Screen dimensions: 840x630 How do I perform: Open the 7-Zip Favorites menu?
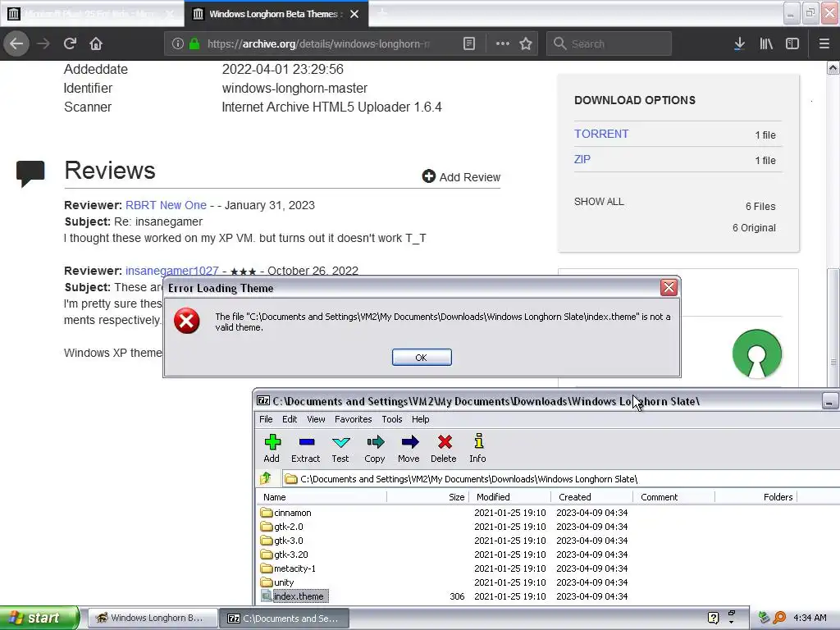pos(353,419)
